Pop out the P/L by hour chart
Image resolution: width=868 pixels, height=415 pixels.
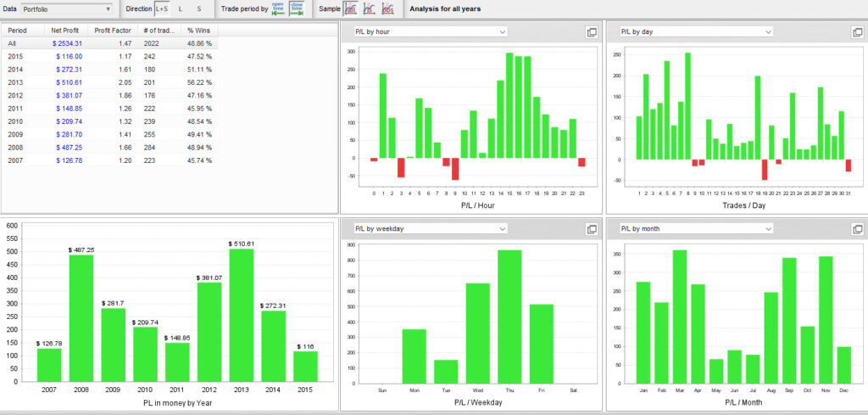[x=593, y=32]
